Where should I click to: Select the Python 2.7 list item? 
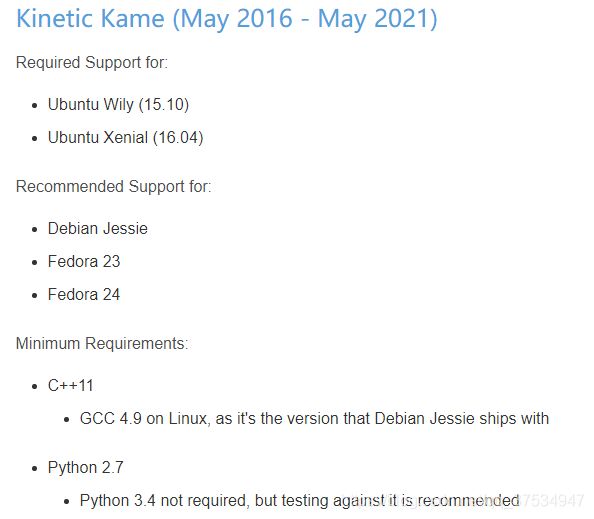(86, 468)
